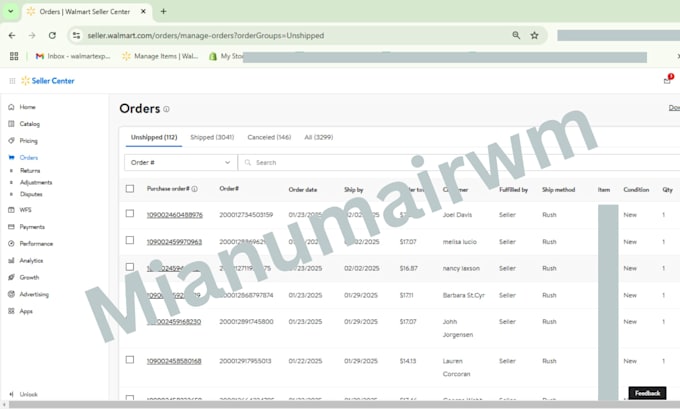The width and height of the screenshot is (680, 409).
Task: Check the order 109002458580168 checkbox
Action: point(130,360)
